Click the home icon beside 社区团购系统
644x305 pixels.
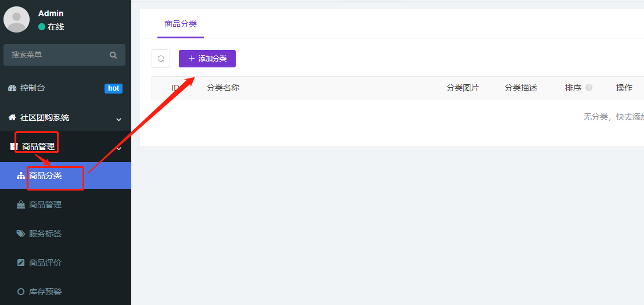[12, 117]
